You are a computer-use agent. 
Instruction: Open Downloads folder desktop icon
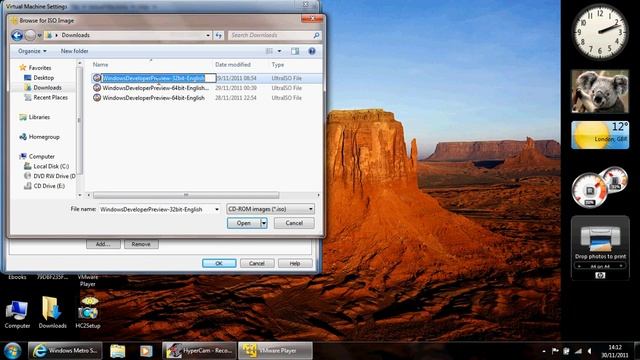point(52,313)
